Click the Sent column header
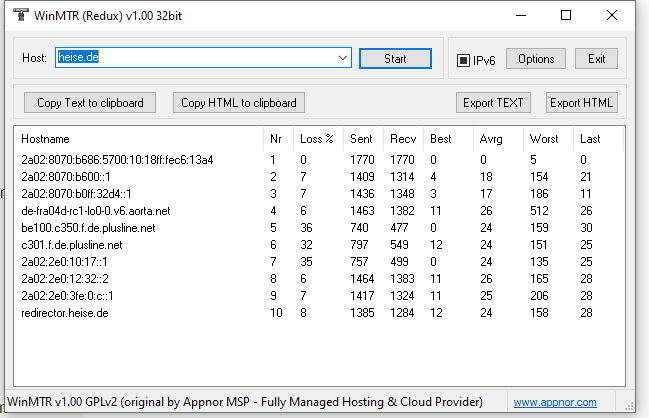Screen dimensions: 649x418 [x=363, y=139]
